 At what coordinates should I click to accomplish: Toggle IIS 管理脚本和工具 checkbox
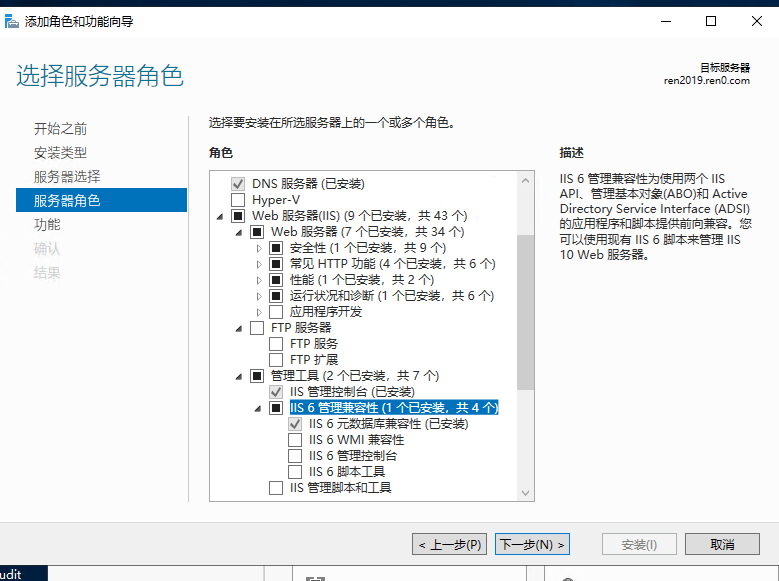(x=276, y=488)
